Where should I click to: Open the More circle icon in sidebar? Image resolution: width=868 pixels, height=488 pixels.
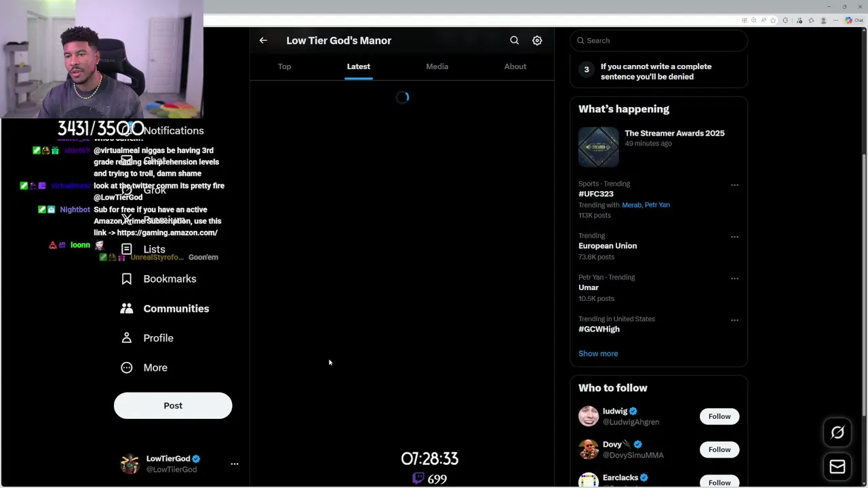click(x=127, y=367)
